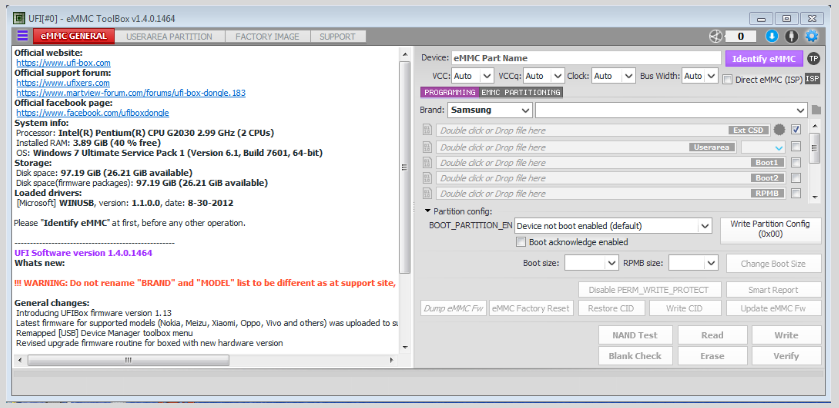Click the file icon of Boot2 row
Image resolution: width=839 pixels, height=408 pixels.
pos(427,178)
